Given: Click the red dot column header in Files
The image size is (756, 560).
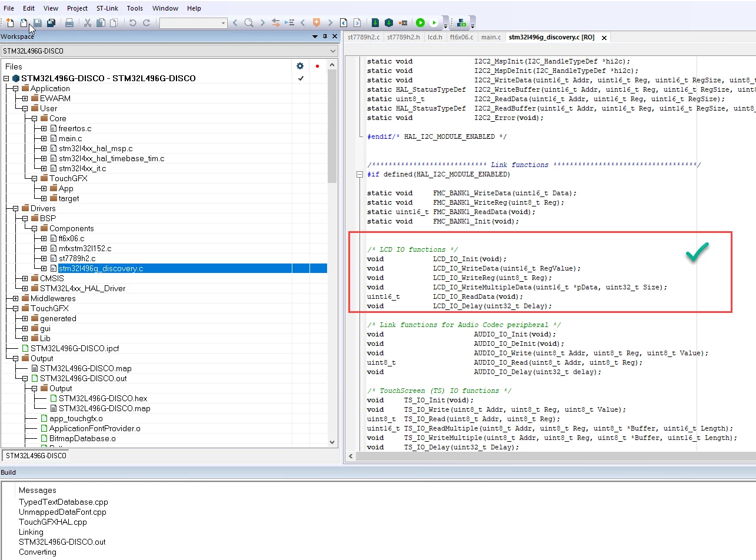Looking at the screenshot, I should click(x=317, y=66).
